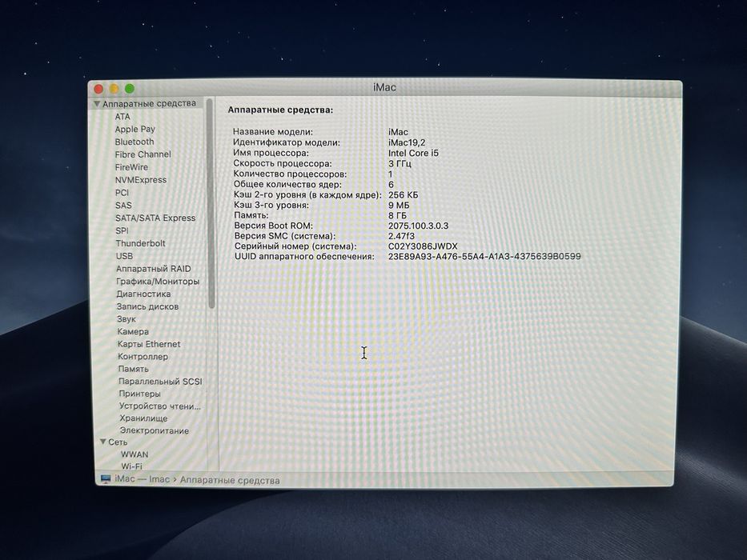Select Запись дисков entry
Screen dimensions: 747x560
click(147, 306)
